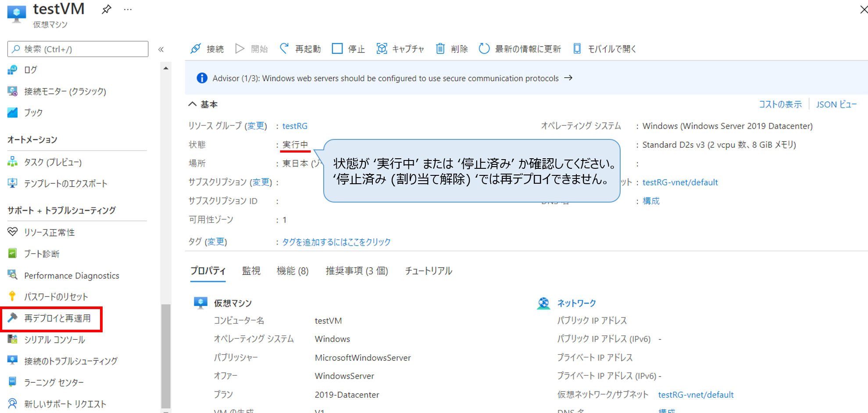This screenshot has width=868, height=413.
Task: Open the ellipsis more options menu
Action: [x=128, y=10]
